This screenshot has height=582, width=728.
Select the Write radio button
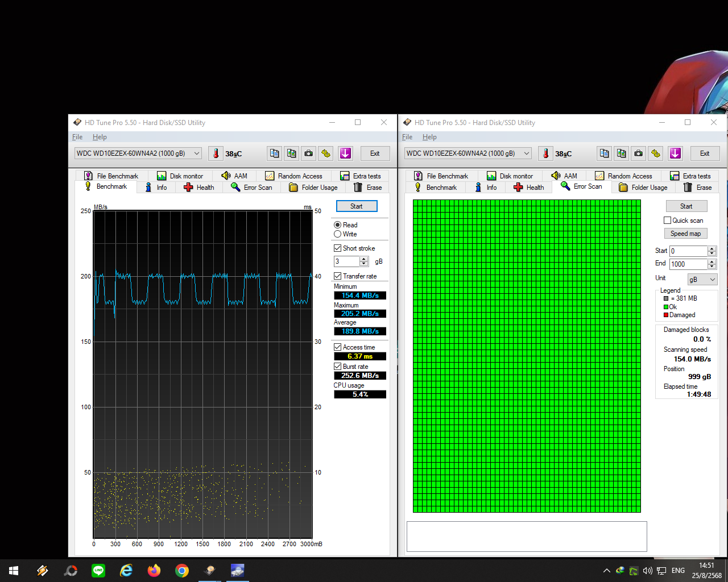pos(338,234)
